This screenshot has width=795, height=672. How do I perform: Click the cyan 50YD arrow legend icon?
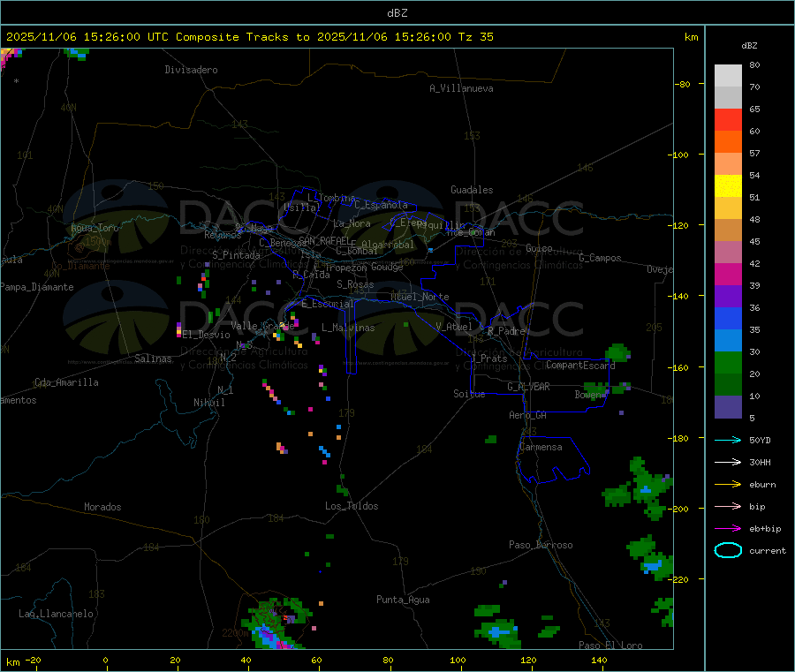(728, 440)
